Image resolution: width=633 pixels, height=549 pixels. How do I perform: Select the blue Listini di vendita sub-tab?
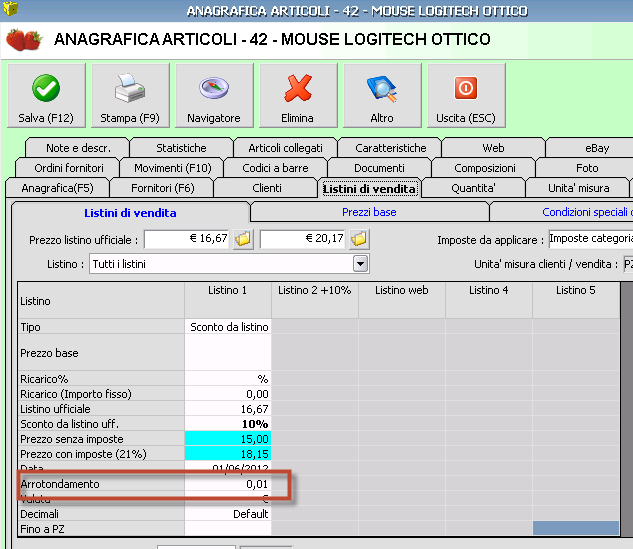(x=130, y=213)
